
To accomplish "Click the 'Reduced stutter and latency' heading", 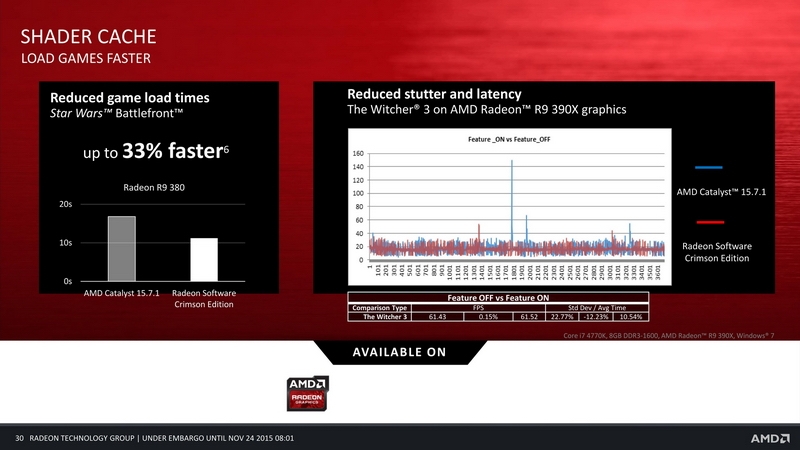I will tap(434, 94).
